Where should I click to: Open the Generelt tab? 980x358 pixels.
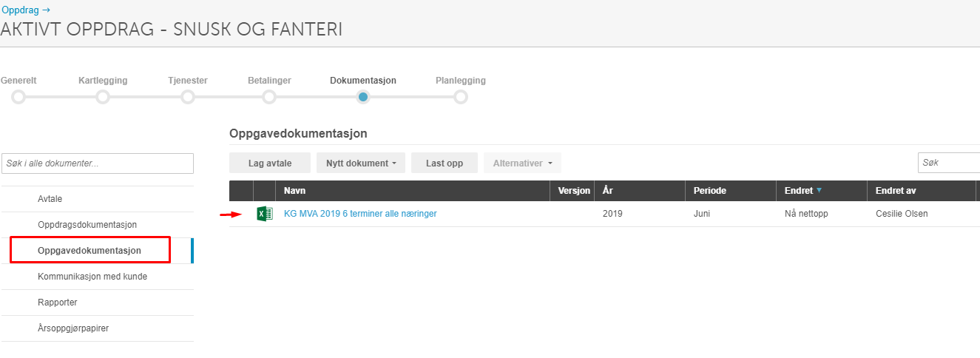(x=18, y=81)
